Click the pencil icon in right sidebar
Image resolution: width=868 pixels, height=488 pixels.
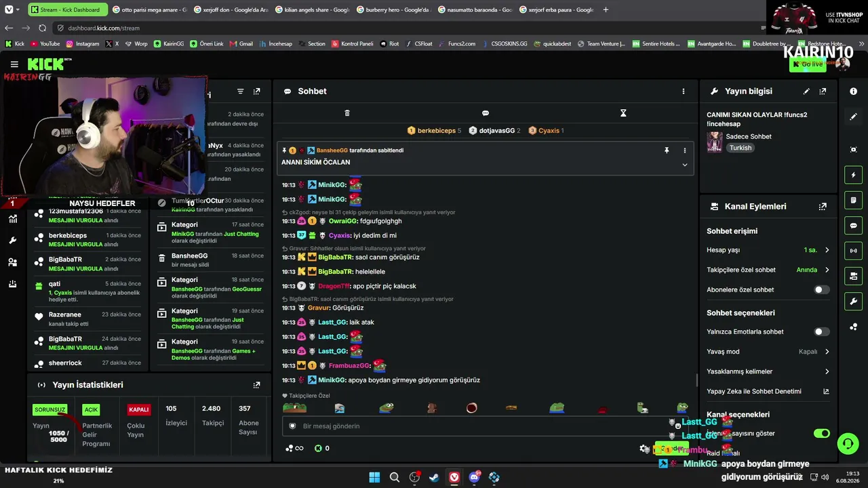coord(853,117)
